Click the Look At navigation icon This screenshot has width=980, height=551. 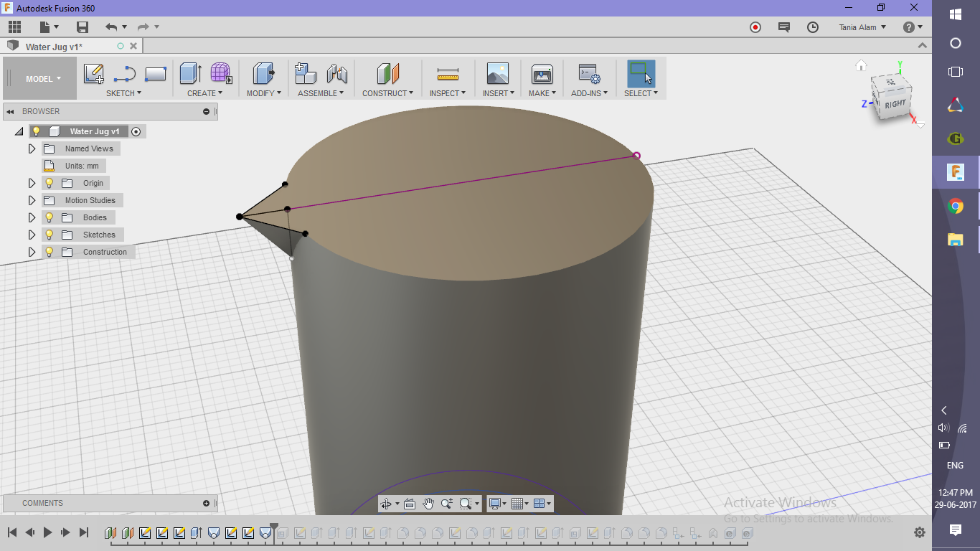tap(410, 504)
